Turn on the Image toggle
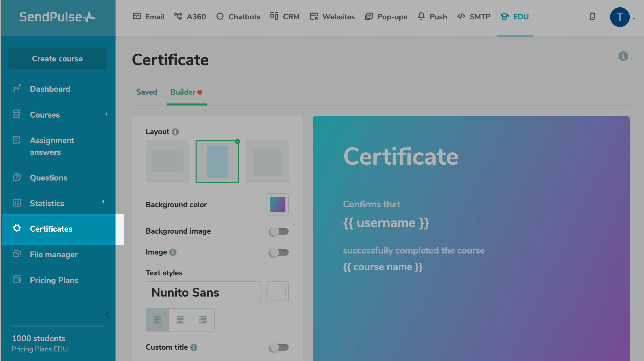The height and width of the screenshot is (361, 644). (x=279, y=252)
